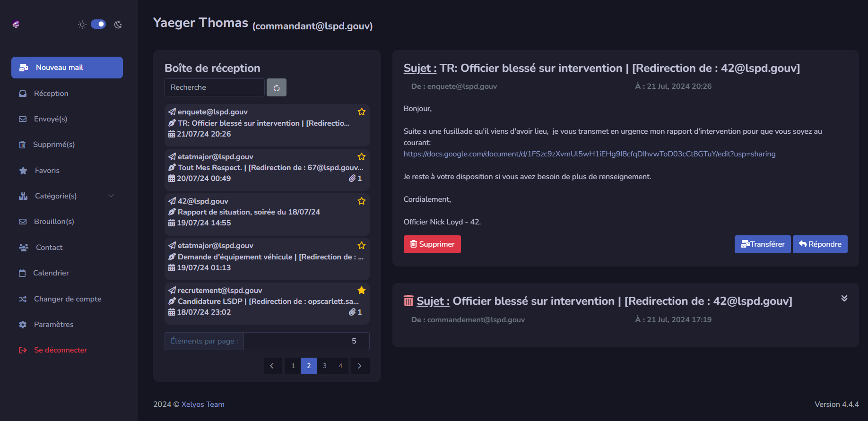The height and width of the screenshot is (421, 868).
Task: Click the moon dark-mode icon
Action: coord(118,25)
